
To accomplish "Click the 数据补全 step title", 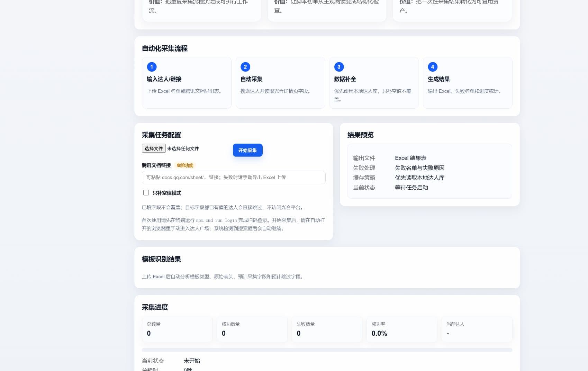I will point(345,79).
